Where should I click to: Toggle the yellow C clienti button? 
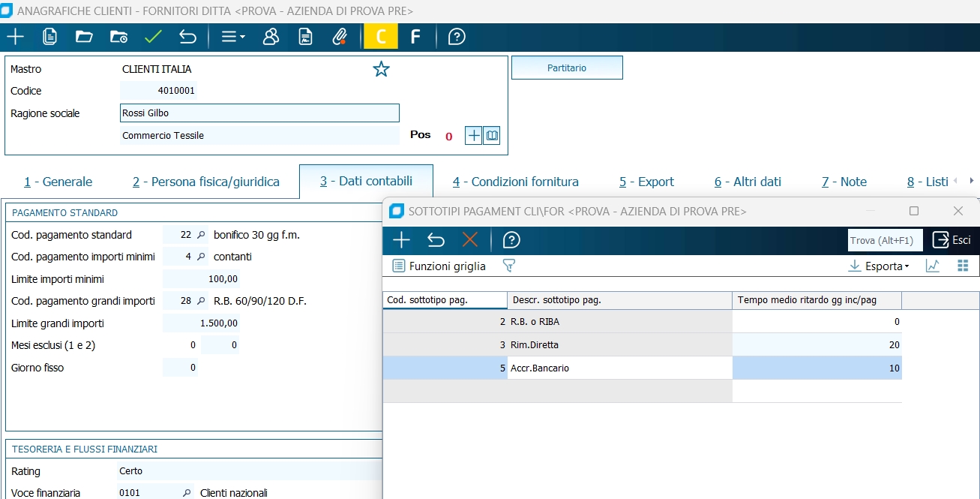(381, 37)
